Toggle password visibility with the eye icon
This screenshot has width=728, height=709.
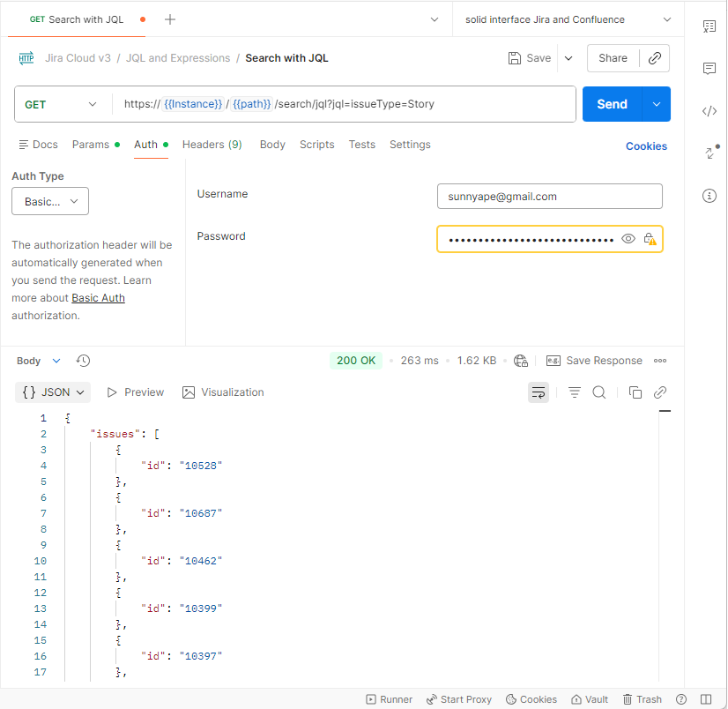[x=628, y=238]
